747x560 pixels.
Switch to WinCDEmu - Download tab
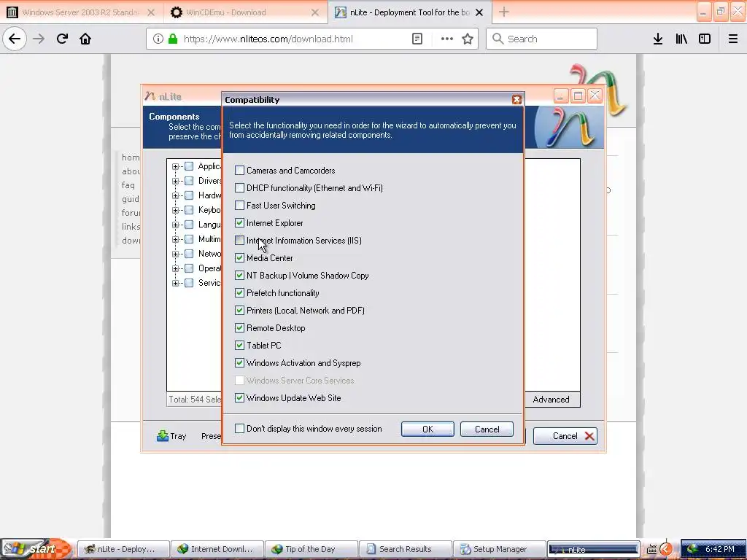[246, 12]
